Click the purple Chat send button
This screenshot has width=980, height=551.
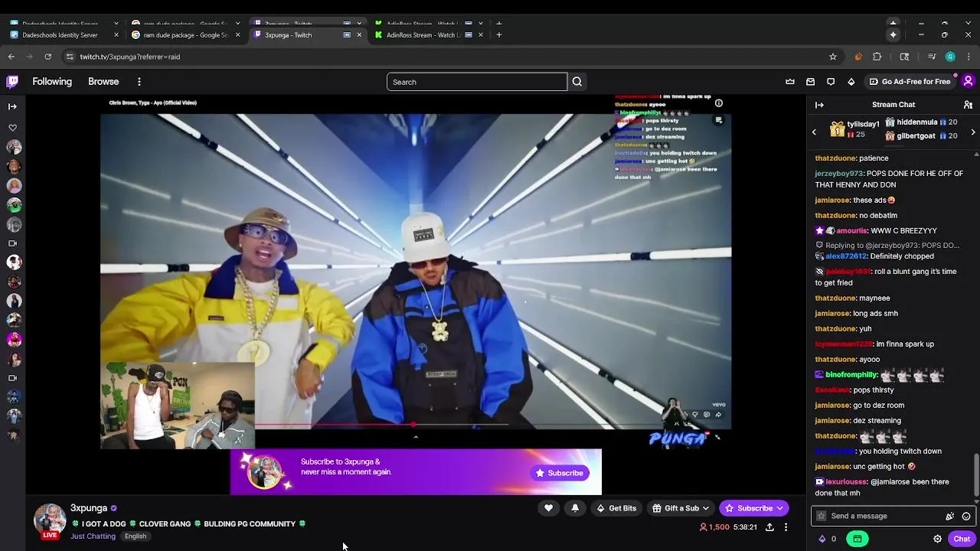click(x=962, y=539)
